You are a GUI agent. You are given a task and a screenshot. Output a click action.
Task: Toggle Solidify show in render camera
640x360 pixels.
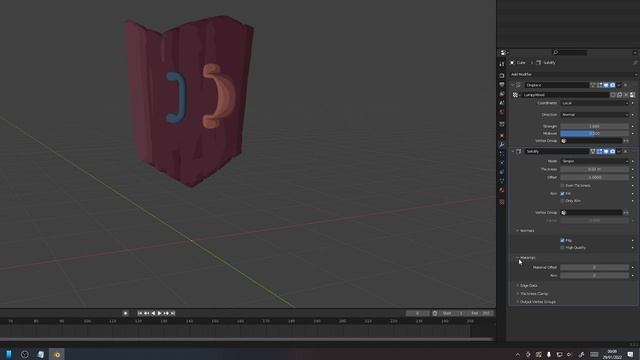coord(612,151)
